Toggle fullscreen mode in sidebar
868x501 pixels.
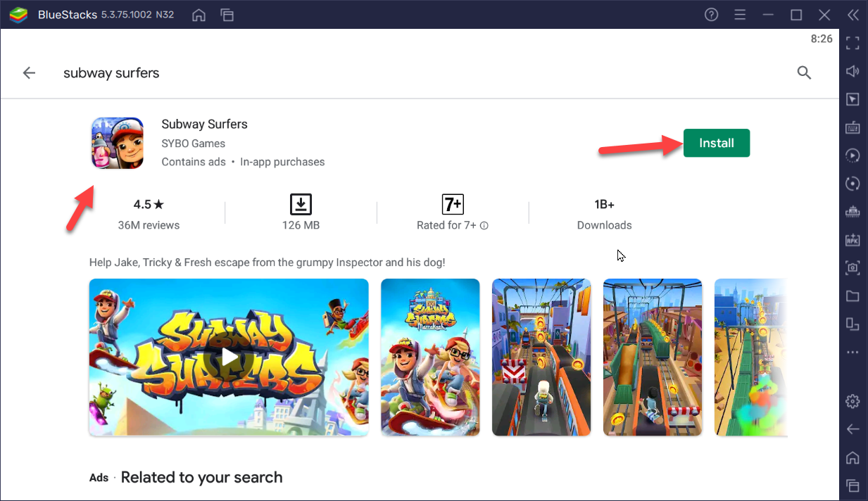853,43
